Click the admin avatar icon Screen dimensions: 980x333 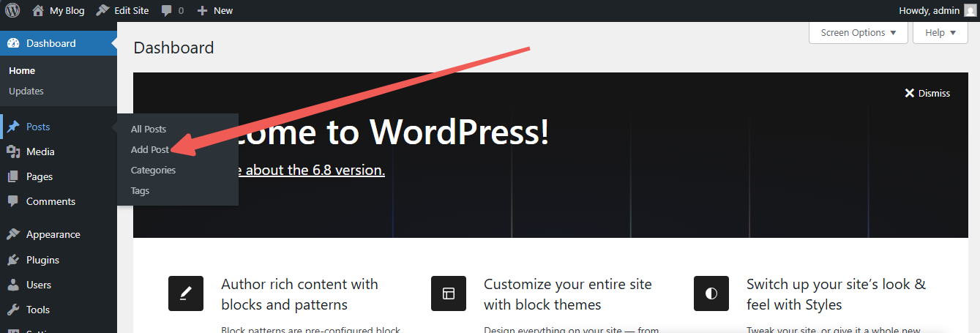[x=970, y=11]
